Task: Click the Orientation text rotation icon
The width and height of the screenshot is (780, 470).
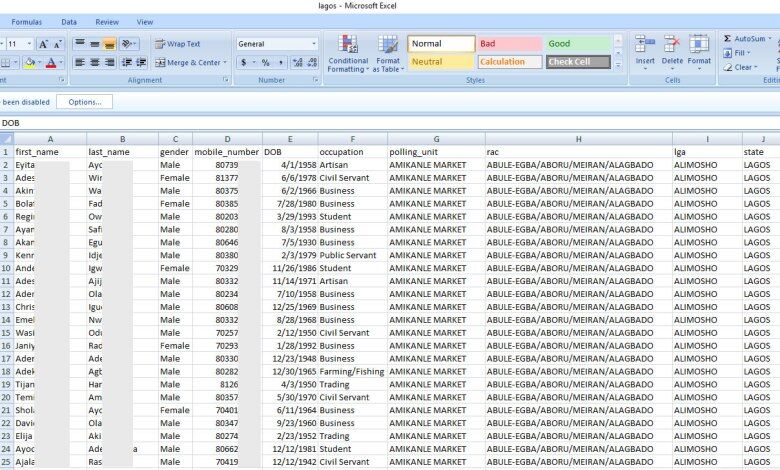Action: pyautogui.click(x=130, y=44)
